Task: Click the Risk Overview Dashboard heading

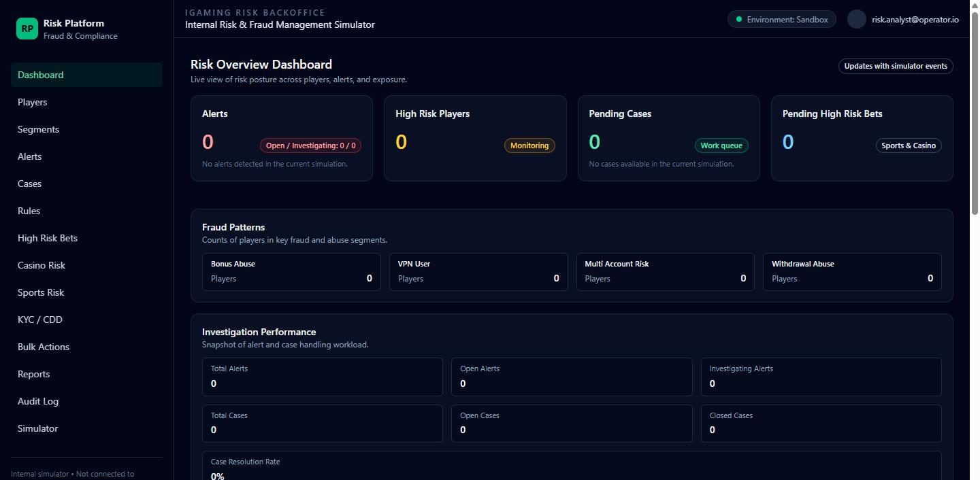Action: 261,65
